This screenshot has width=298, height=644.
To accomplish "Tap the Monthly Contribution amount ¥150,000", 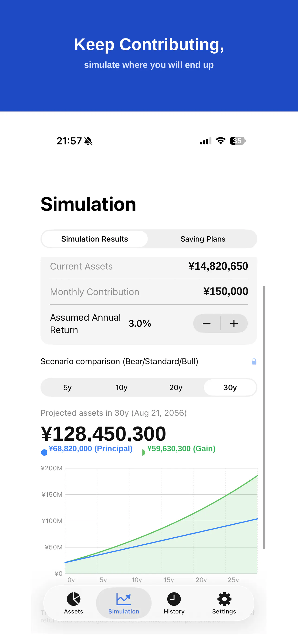I will tap(226, 291).
